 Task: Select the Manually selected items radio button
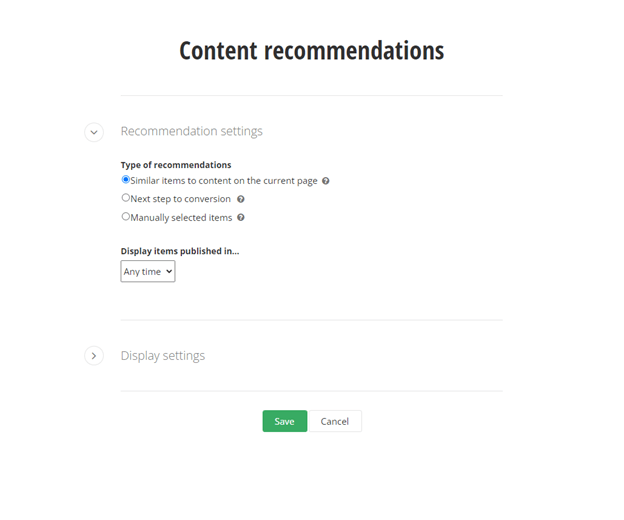[126, 216]
